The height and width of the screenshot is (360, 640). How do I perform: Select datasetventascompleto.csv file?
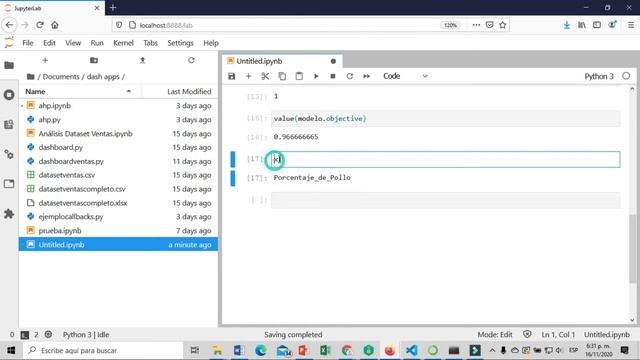[x=118, y=189]
